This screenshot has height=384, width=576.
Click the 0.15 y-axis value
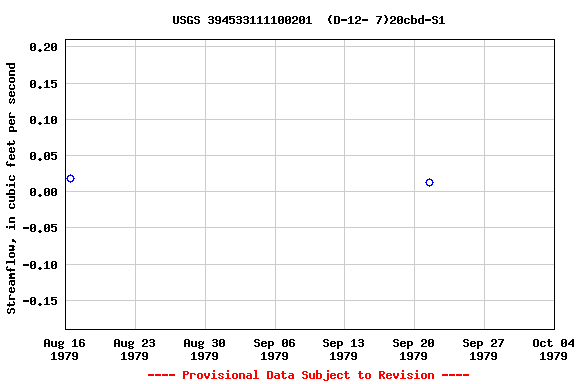point(43,84)
